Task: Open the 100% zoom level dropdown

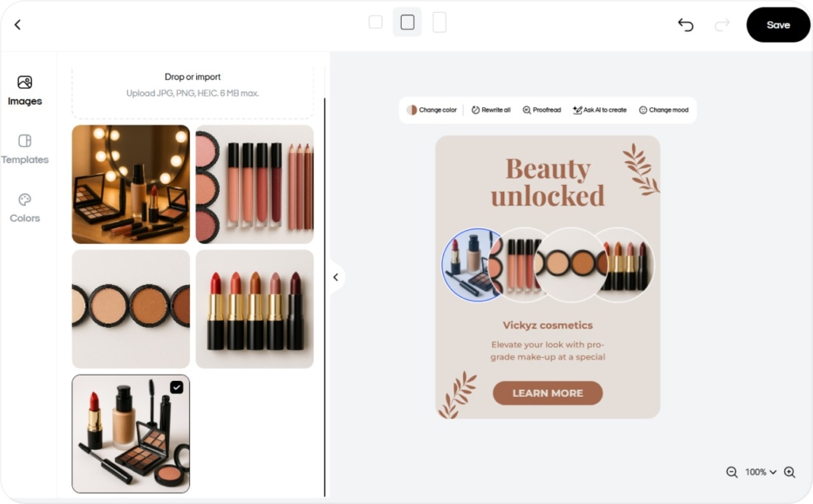Action: point(759,472)
